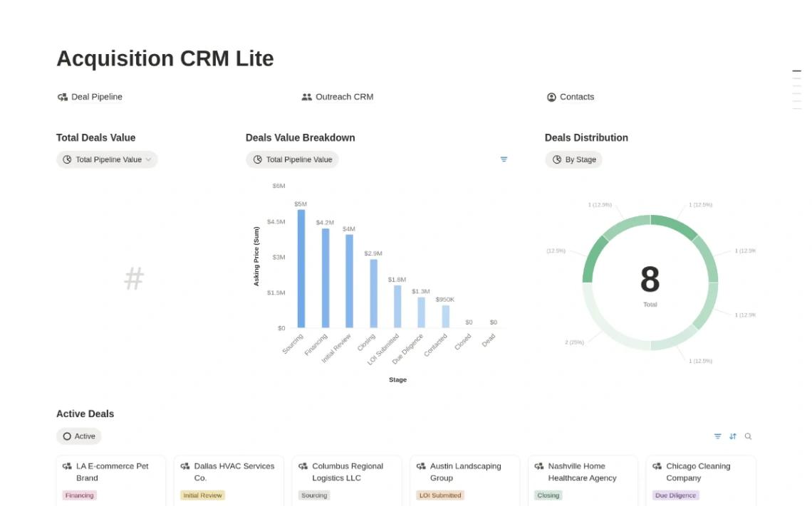Click the Contacted bar labeled $950K
Image resolution: width=812 pixels, height=506 pixels.
coord(445,317)
